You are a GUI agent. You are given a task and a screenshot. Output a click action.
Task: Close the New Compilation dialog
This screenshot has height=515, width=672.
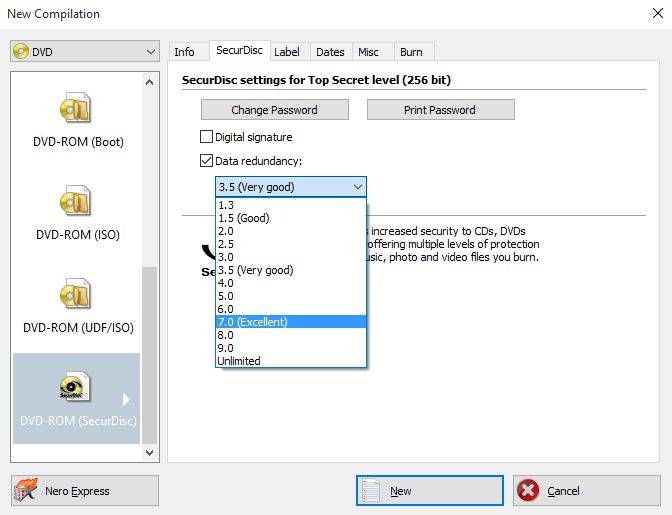click(657, 13)
